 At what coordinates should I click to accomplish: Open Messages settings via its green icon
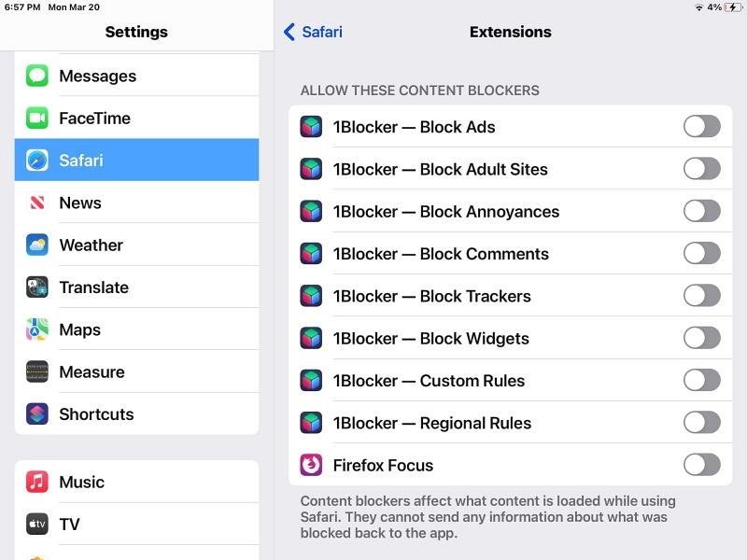tap(37, 76)
